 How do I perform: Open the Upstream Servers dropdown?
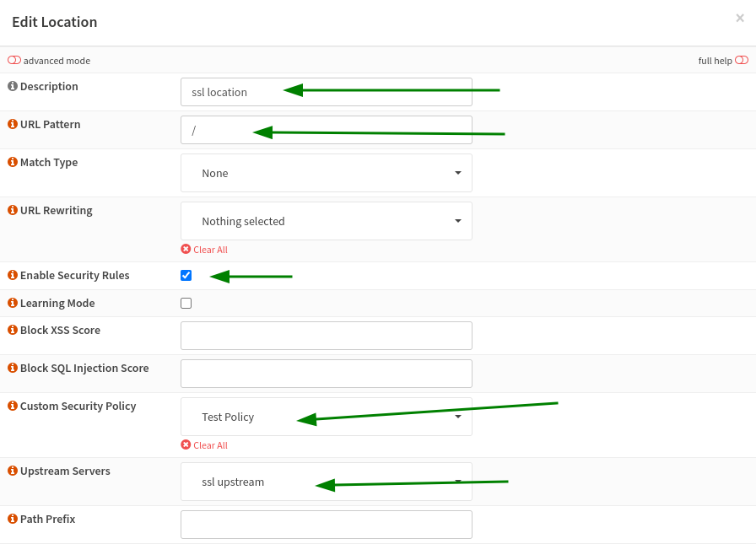pos(326,482)
